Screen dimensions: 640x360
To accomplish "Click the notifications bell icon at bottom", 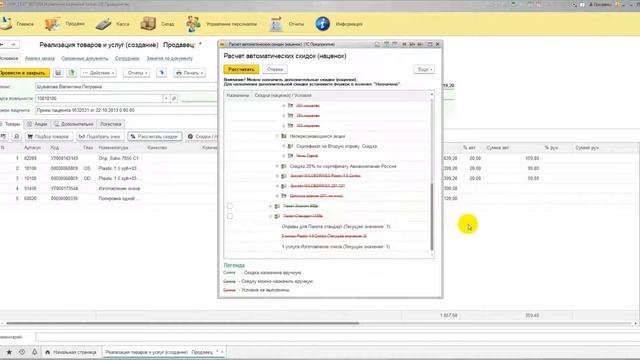I will tap(35, 352).
